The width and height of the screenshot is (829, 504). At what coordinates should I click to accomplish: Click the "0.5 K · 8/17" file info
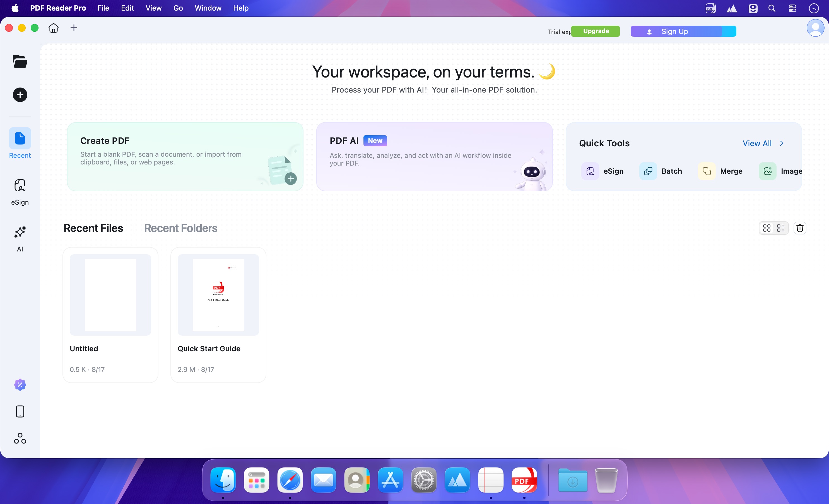pos(87,370)
